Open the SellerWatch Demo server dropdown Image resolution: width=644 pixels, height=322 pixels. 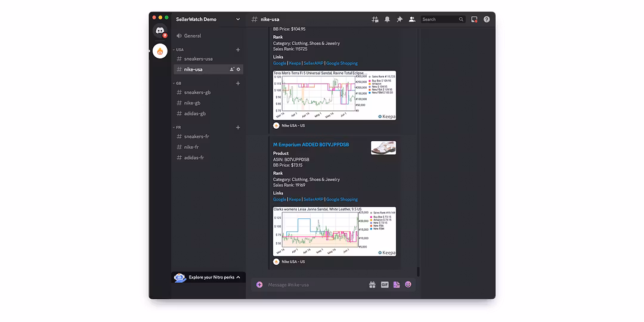pos(208,20)
